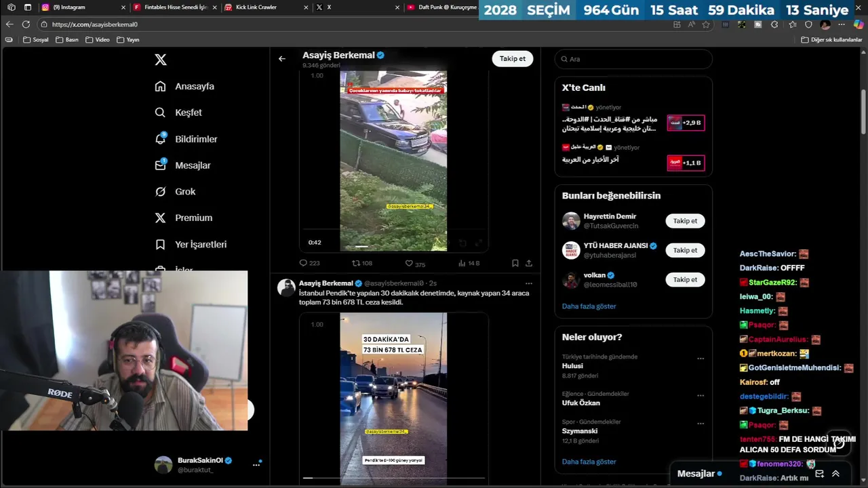868x488 pixels.
Task: Compose new message icon in Mesajlar drawer
Action: pos(819,474)
